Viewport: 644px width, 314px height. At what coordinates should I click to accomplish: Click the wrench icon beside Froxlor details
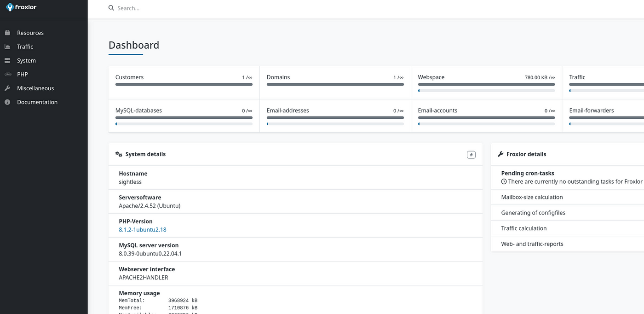pos(501,154)
